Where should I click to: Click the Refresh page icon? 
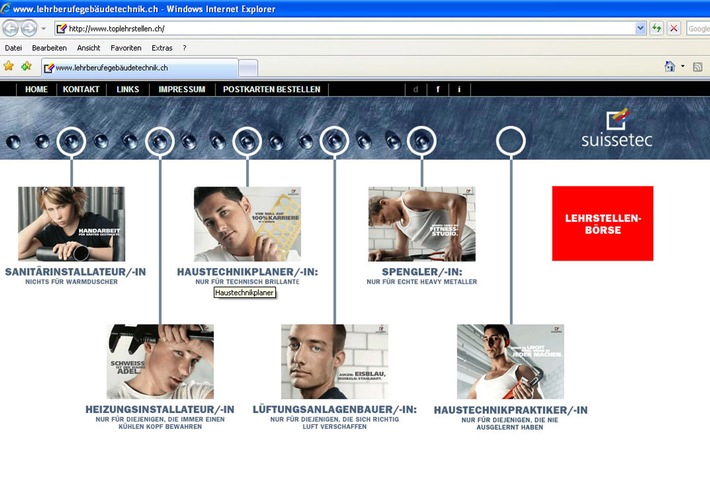[x=656, y=29]
